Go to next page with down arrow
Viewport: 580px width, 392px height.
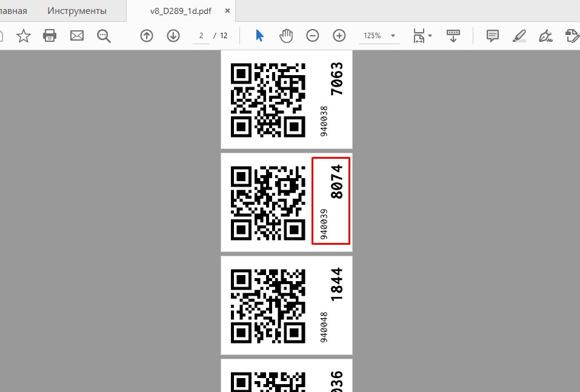click(x=173, y=36)
